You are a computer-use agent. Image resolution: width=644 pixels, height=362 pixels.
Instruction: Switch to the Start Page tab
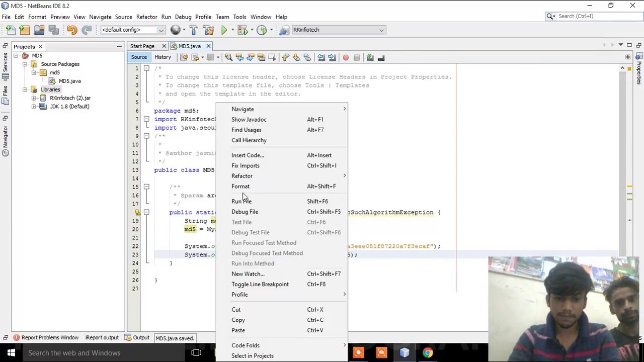point(142,46)
